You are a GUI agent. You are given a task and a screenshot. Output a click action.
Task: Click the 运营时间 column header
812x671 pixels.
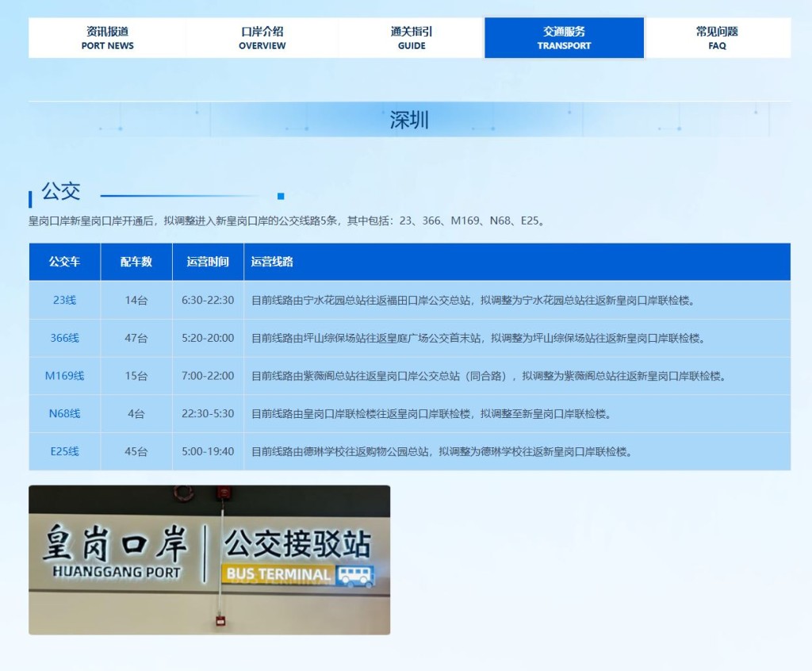[208, 262]
